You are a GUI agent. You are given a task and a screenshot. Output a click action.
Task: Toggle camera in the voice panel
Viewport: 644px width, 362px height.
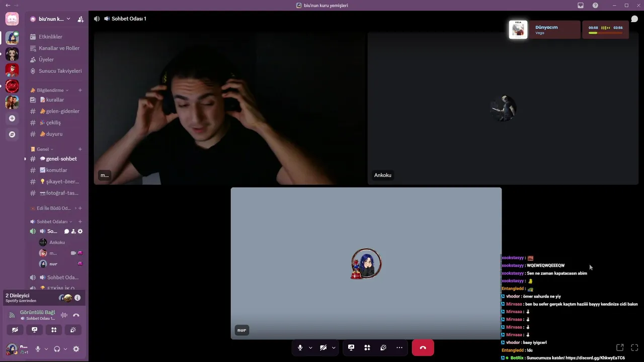coord(15,330)
